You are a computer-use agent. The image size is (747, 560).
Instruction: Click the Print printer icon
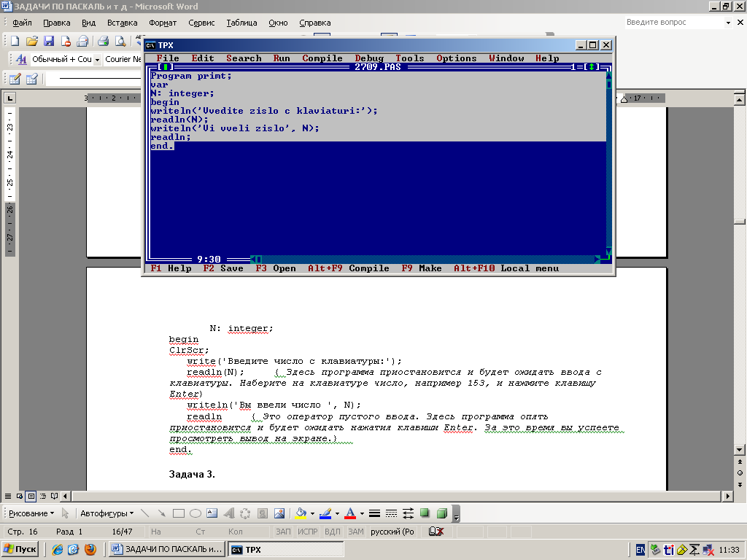coord(103,42)
